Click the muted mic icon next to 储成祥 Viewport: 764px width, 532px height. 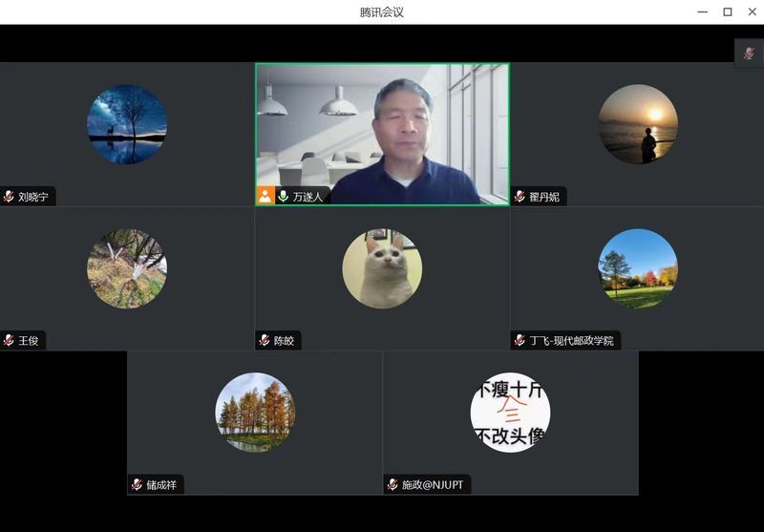[137, 484]
